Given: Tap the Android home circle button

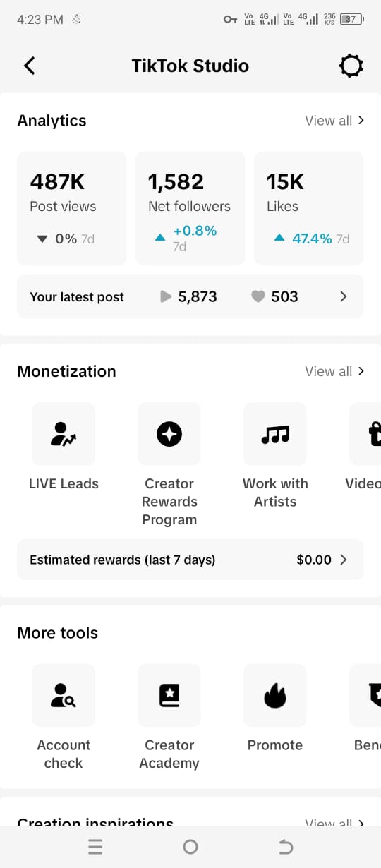Looking at the screenshot, I should pos(190,847).
